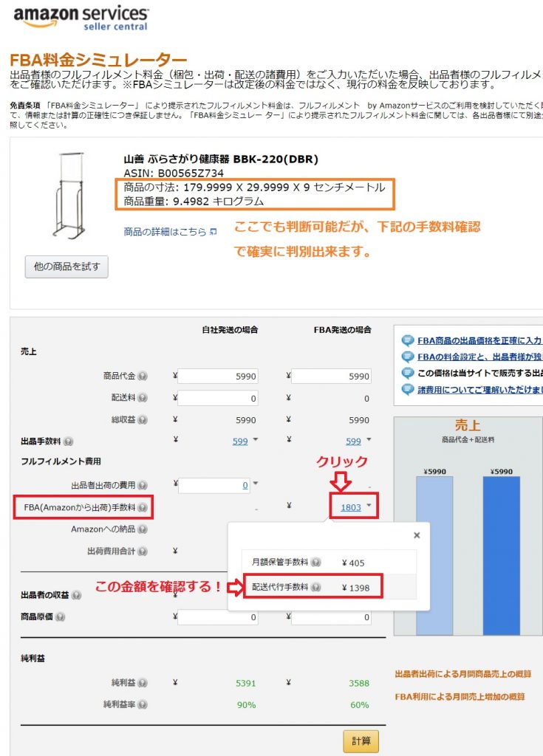Click speech bubble icon beside この価格は当サイト text
The image size is (543, 756).
click(x=408, y=374)
